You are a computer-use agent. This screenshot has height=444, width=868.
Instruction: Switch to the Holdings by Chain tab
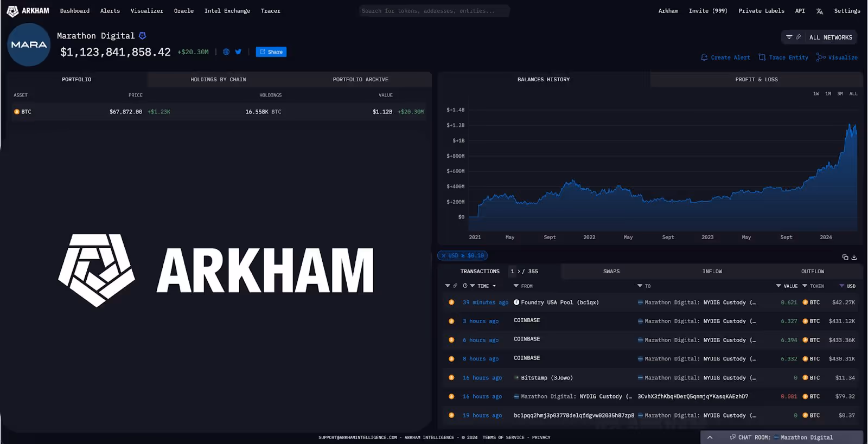(x=218, y=80)
